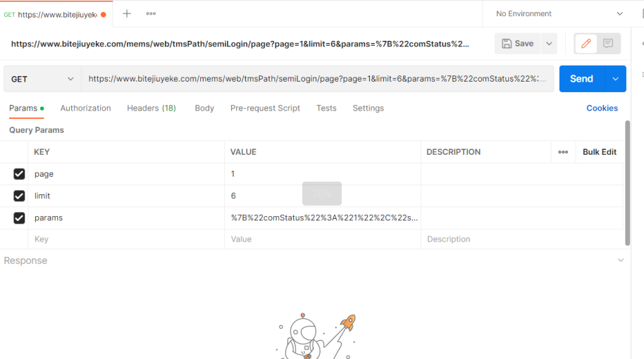Image resolution: width=644 pixels, height=359 pixels.
Task: Open the comments icon beside the pencil
Action: [x=608, y=43]
